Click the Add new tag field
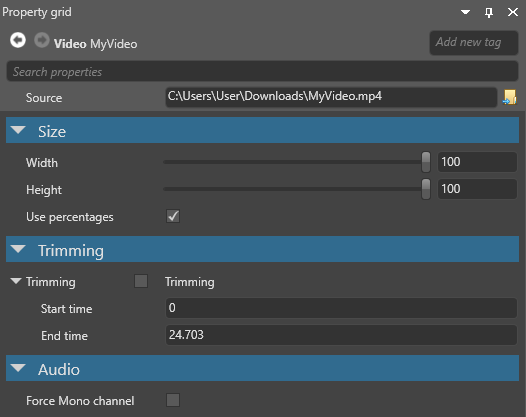Viewport: 526px width, 417px height. point(474,43)
